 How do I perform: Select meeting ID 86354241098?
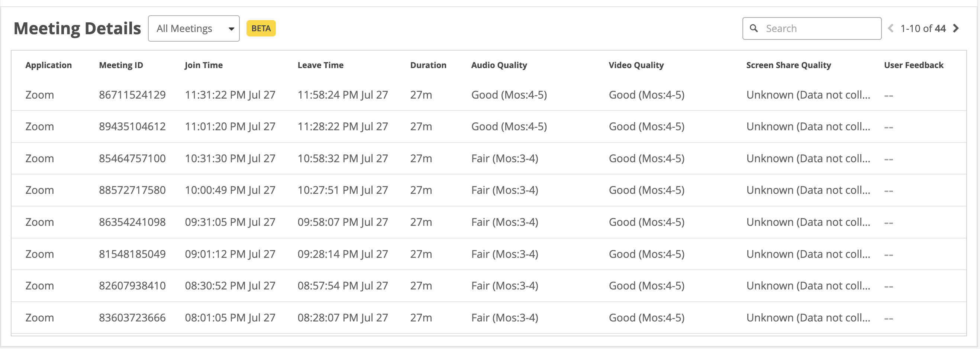[x=132, y=222]
